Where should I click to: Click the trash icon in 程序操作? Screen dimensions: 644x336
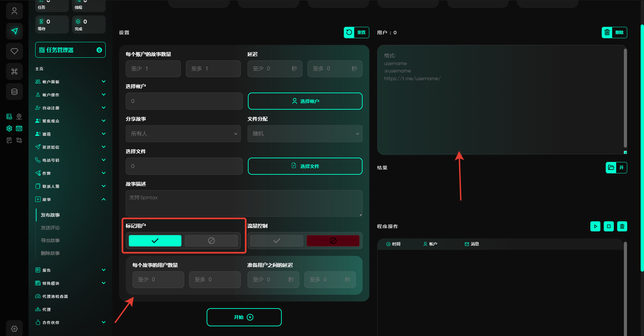tap(622, 226)
